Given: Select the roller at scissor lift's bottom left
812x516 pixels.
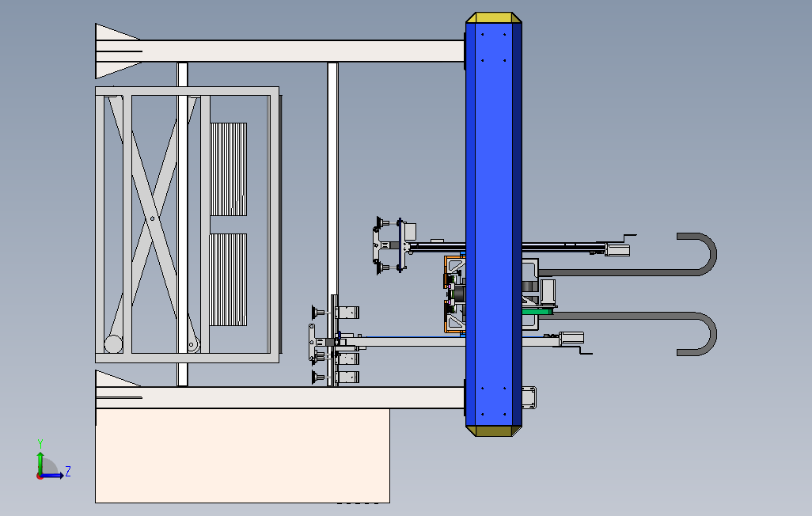Looking at the screenshot, I should pyautogui.click(x=113, y=344).
